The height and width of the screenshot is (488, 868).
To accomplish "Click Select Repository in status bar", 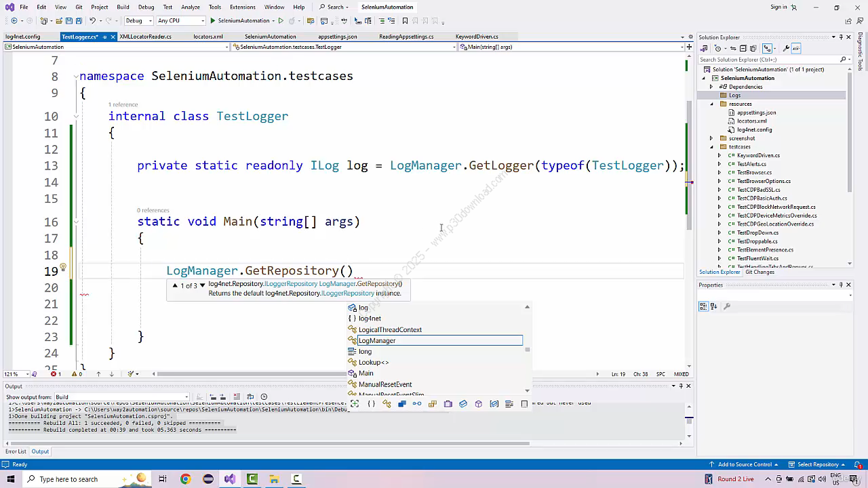I will (816, 464).
